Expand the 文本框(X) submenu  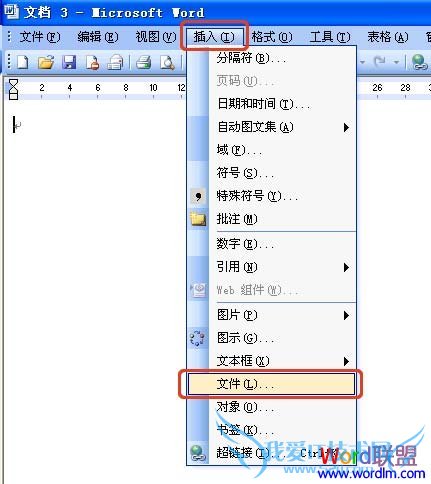pyautogui.click(x=271, y=361)
